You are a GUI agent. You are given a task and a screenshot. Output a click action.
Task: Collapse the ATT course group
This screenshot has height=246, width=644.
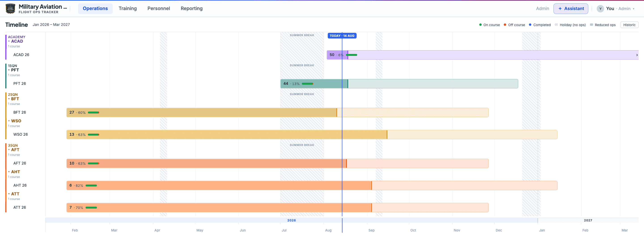14,194
